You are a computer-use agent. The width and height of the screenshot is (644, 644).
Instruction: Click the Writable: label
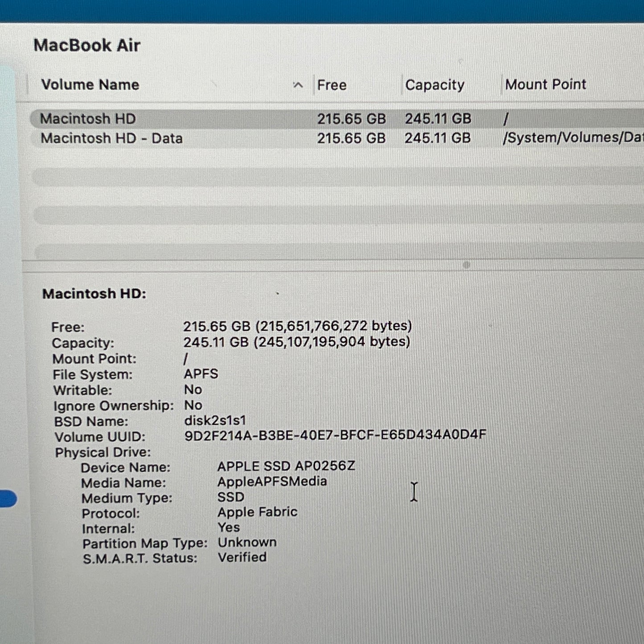point(82,390)
